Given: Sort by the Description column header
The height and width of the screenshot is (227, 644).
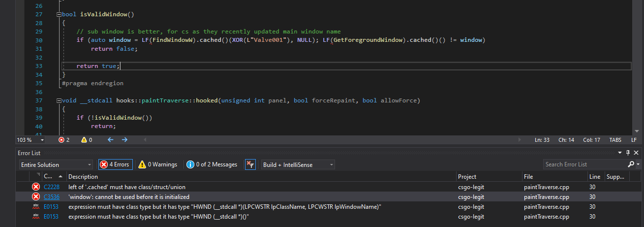Looking at the screenshot, I should pos(261,176).
